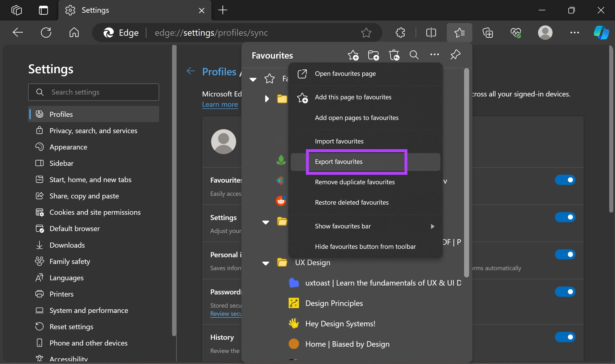Image resolution: width=615 pixels, height=364 pixels.
Task: Click the Learn more link
Action: 220,104
